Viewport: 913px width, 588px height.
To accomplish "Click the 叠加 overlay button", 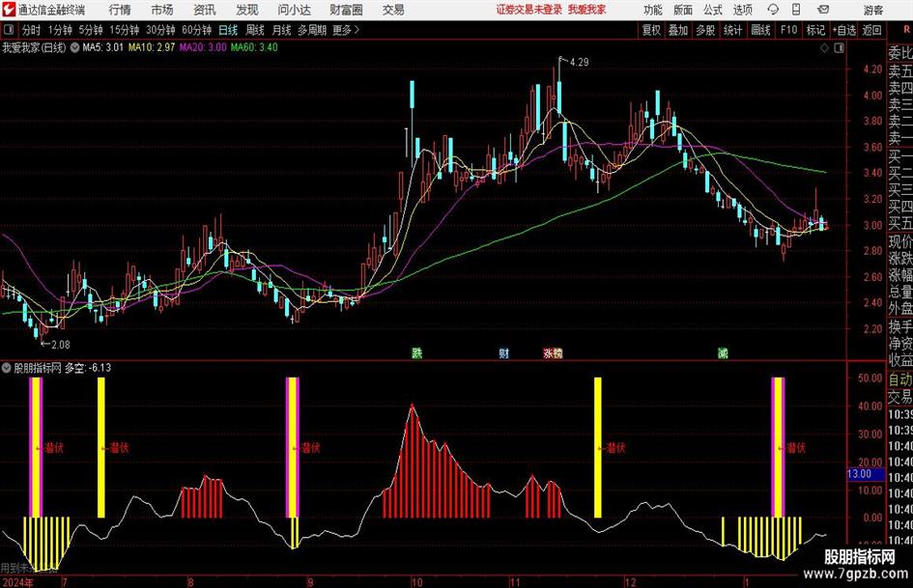I will [678, 30].
